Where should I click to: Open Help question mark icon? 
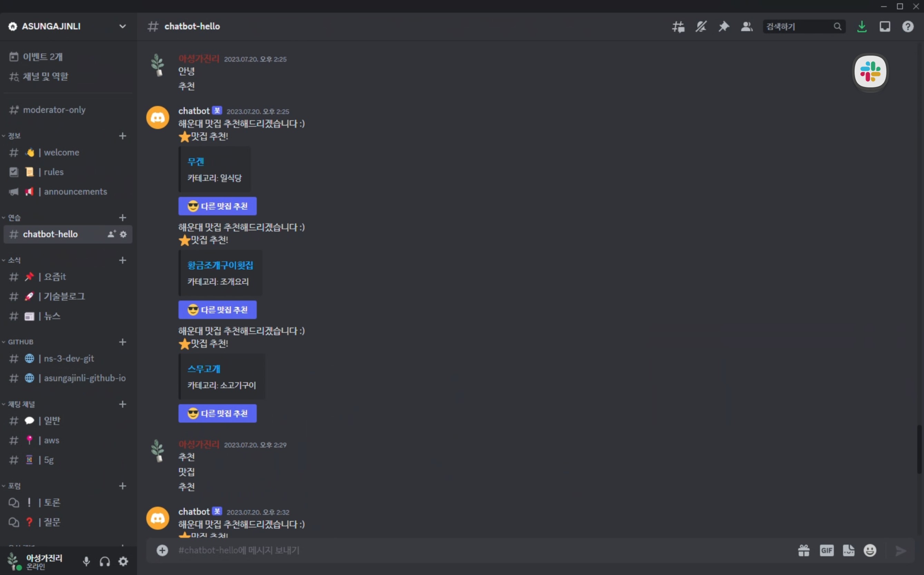(x=908, y=27)
